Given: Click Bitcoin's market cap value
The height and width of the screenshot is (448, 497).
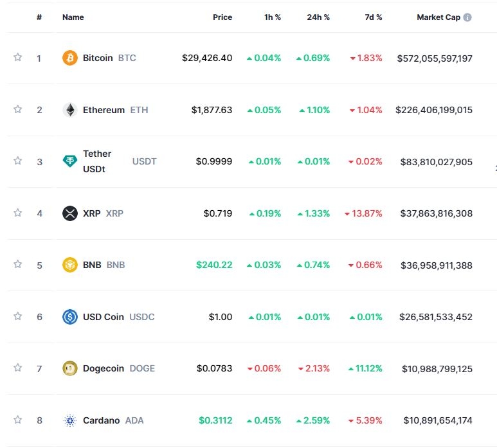Looking at the screenshot, I should tap(435, 58).
